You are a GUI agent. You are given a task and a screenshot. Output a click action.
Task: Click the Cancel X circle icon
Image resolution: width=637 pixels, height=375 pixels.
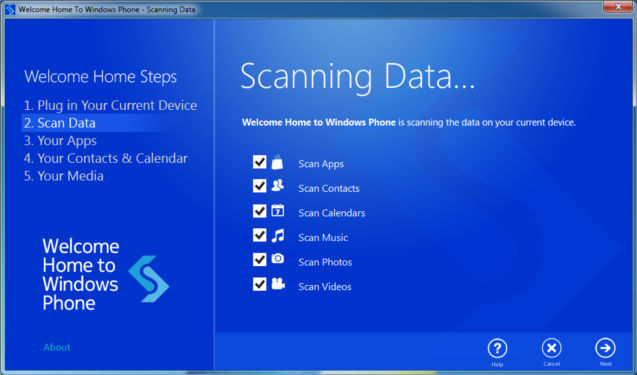[551, 348]
